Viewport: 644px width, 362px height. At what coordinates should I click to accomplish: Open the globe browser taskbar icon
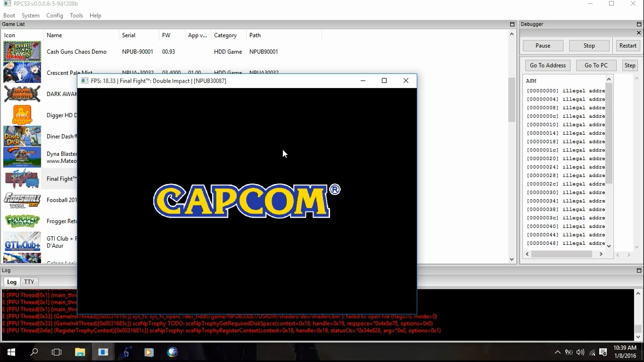pyautogui.click(x=172, y=352)
